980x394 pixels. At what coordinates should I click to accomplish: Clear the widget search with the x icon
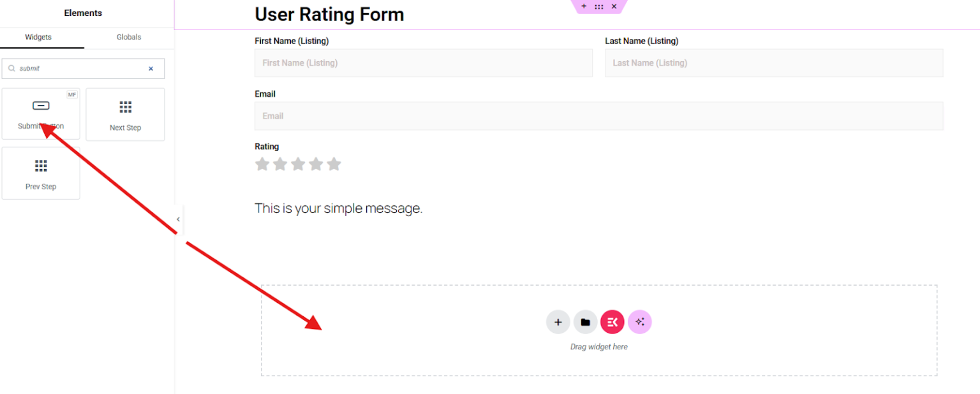tap(151, 69)
